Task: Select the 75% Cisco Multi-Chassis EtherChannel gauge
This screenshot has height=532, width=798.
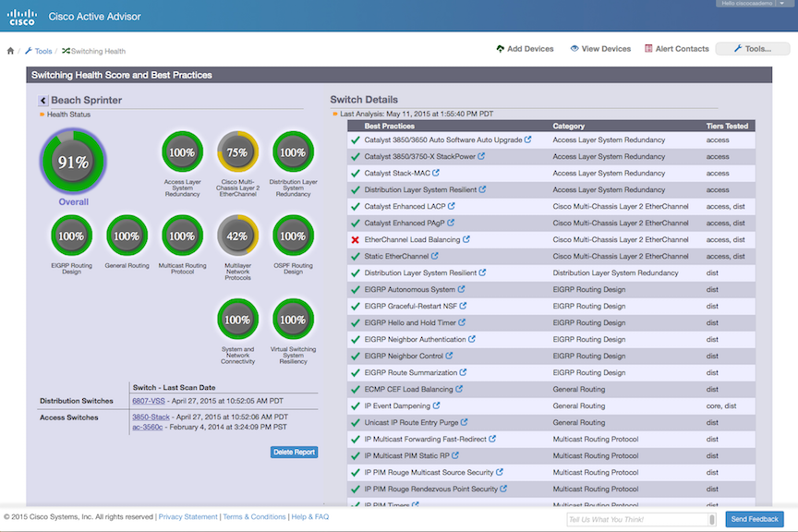Action: pyautogui.click(x=237, y=152)
